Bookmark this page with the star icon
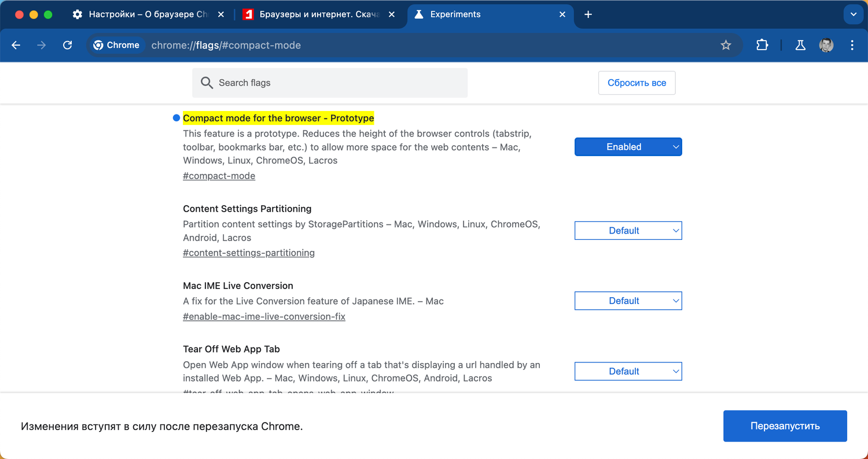Viewport: 868px width, 459px height. (x=726, y=45)
